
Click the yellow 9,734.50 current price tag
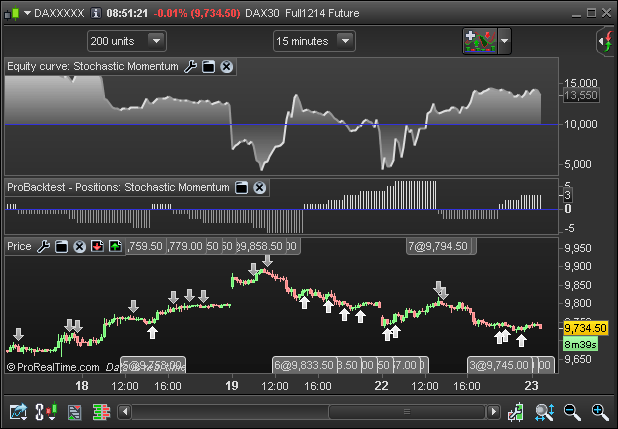(x=585, y=328)
